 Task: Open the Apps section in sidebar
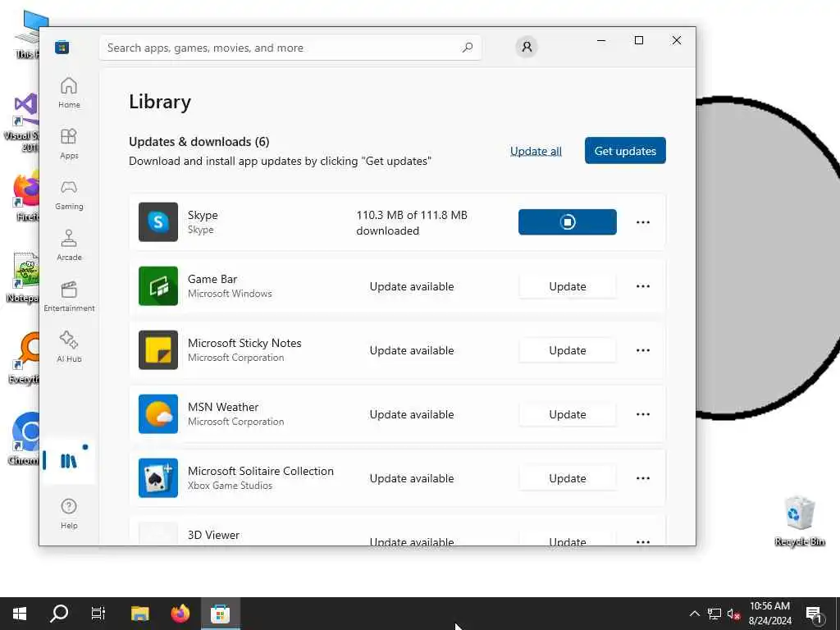point(69,144)
